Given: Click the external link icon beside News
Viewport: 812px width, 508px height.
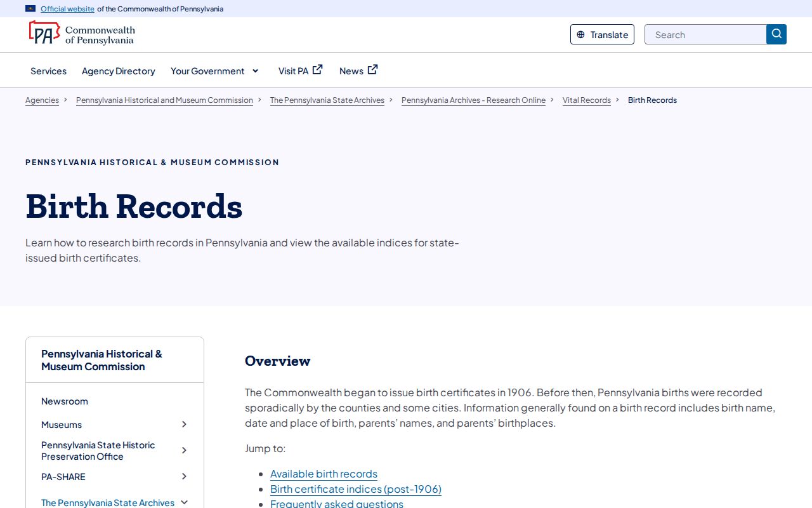Looking at the screenshot, I should pos(373,70).
